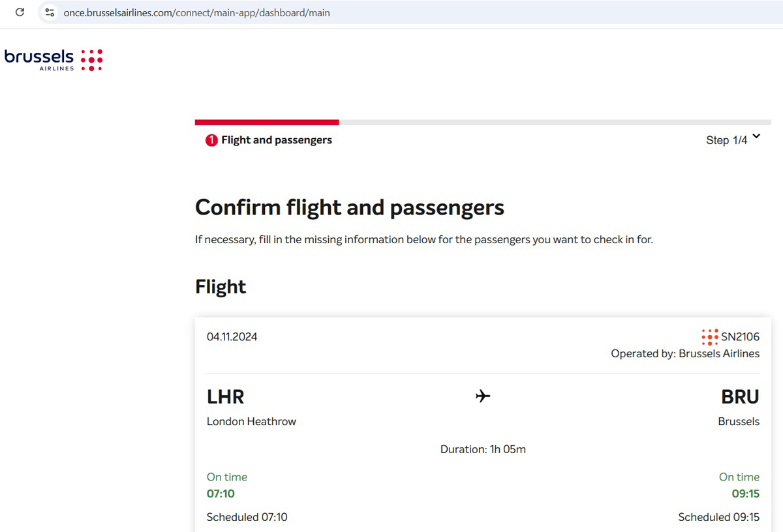The image size is (783, 532).
Task: Click the red step 1 circle
Action: (211, 140)
